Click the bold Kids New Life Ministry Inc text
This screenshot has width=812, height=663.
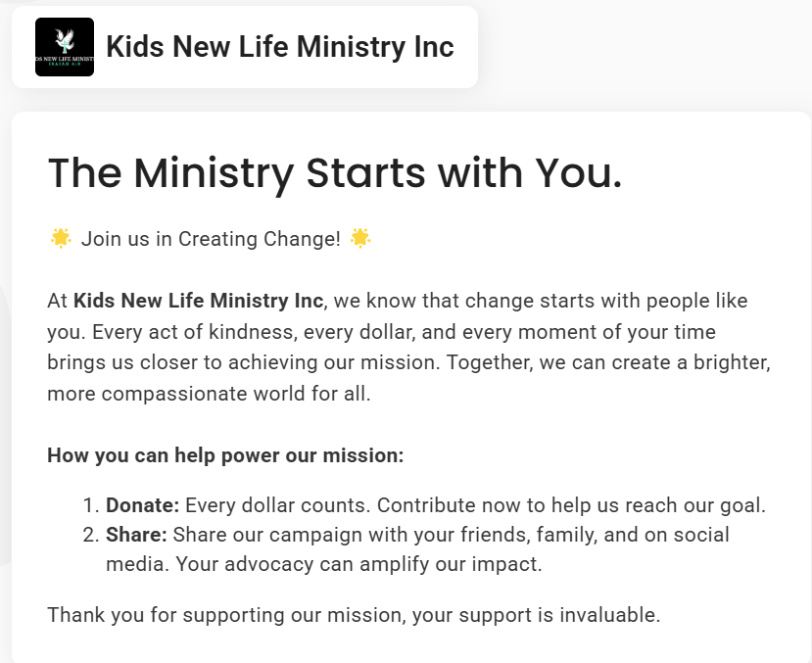coord(198,301)
